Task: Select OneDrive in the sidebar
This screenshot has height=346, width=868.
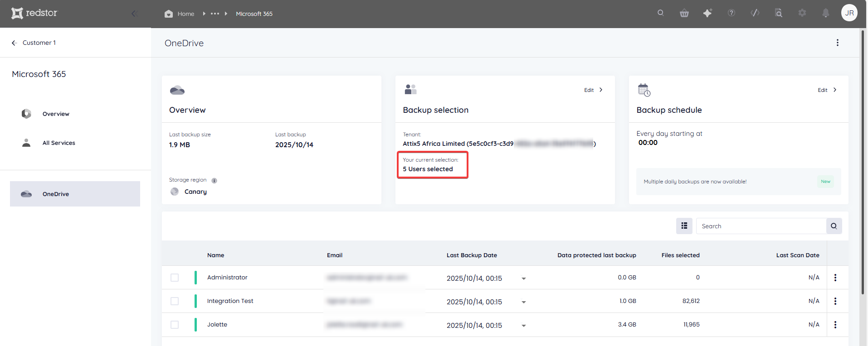Action: point(75,194)
